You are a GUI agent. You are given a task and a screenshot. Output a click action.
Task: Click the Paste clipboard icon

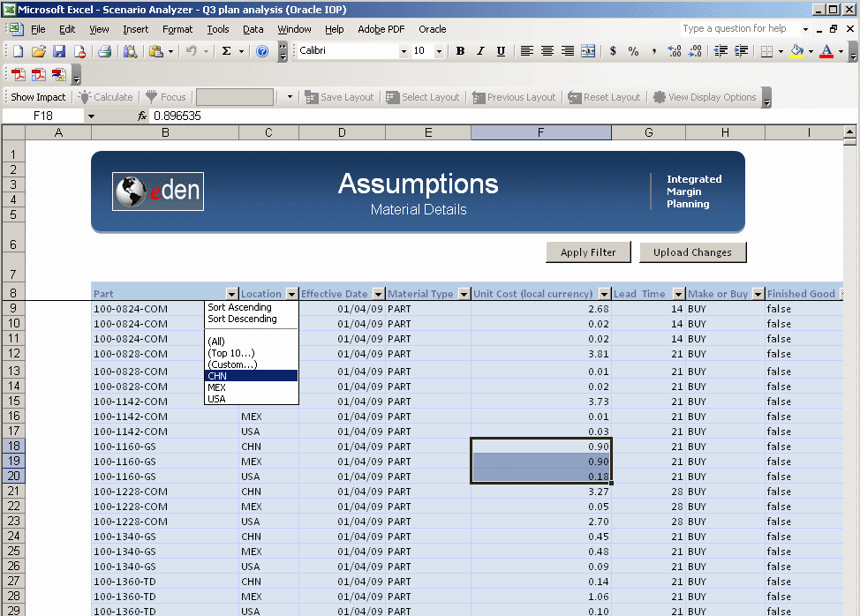[156, 51]
